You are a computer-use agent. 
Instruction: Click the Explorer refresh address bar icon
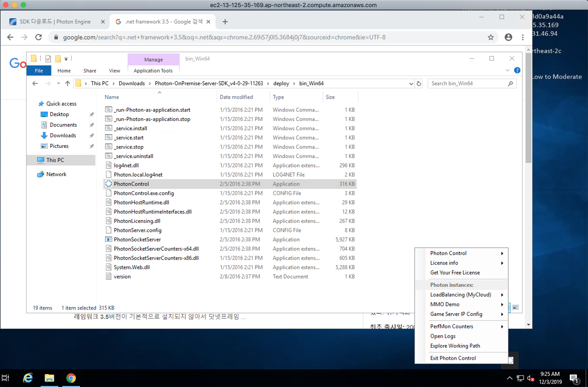[419, 83]
